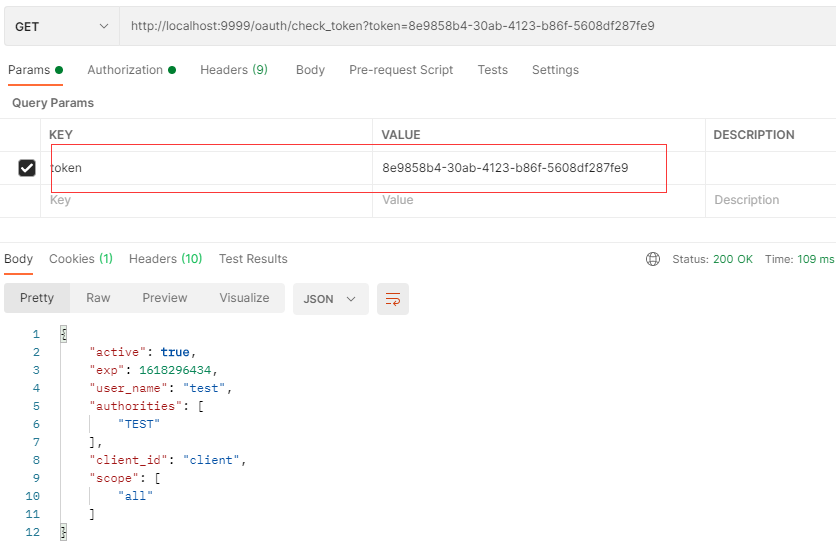Open the JSON format dropdown
Viewport: 836px width, 547px height.
331,299
